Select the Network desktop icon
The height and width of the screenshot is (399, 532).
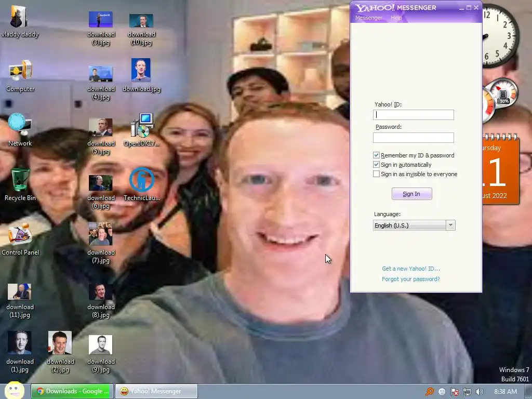[20, 130]
